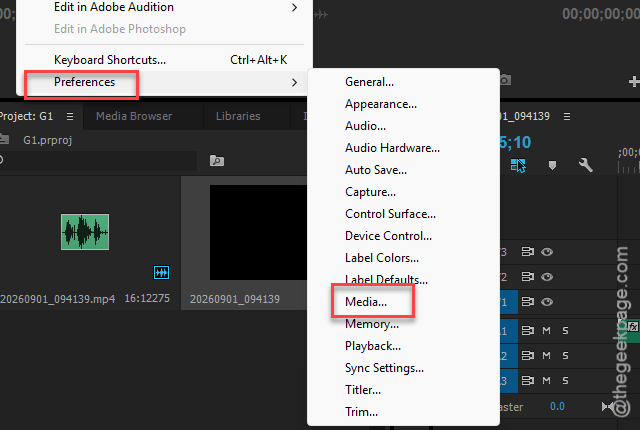Viewport: 640px width, 430px height.
Task: Select the Project: G1 tab
Action: (x=27, y=116)
